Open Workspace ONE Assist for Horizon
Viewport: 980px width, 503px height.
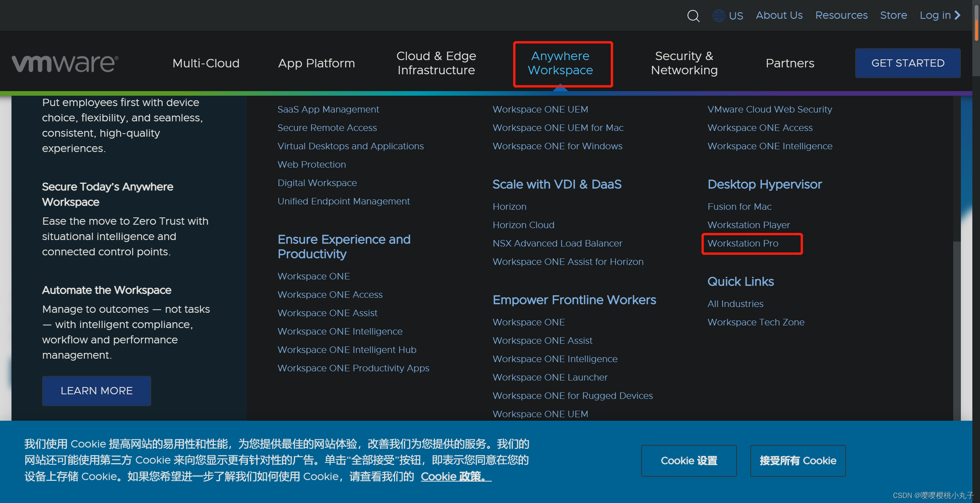(x=568, y=262)
